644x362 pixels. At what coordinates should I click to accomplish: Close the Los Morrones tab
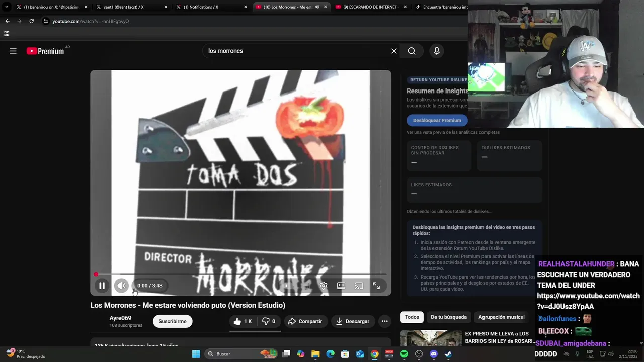pyautogui.click(x=326, y=7)
